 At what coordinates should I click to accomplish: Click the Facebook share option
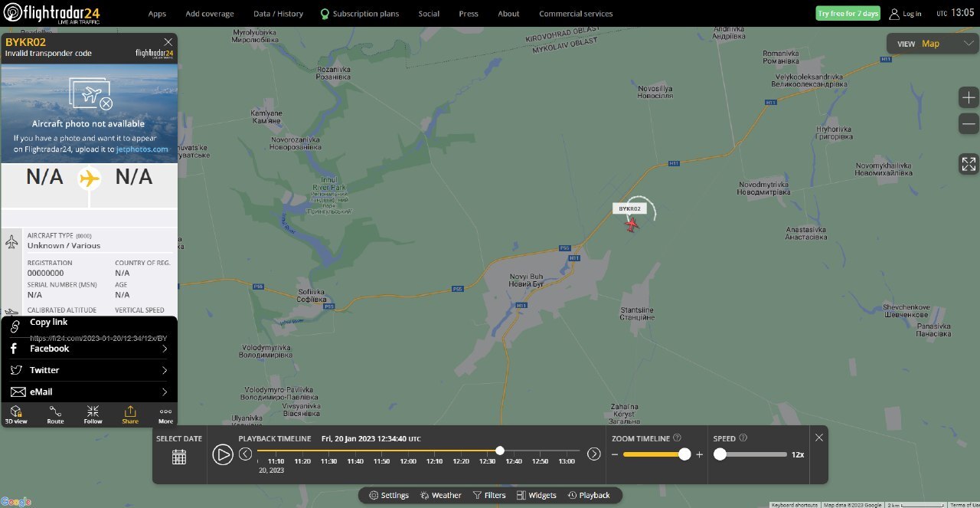tap(88, 349)
